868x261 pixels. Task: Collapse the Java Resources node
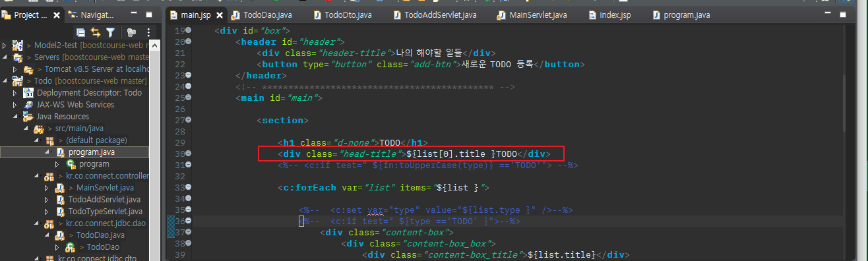[15, 117]
